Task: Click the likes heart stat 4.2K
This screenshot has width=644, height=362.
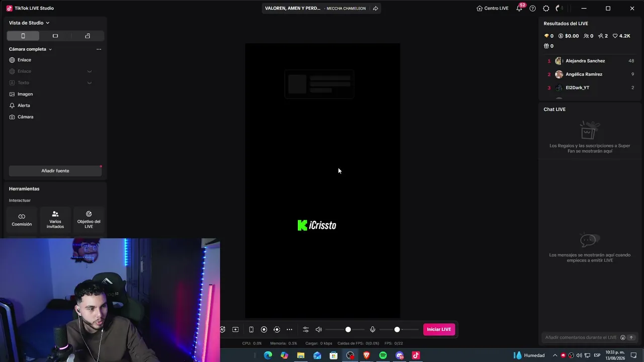Action: click(x=621, y=36)
